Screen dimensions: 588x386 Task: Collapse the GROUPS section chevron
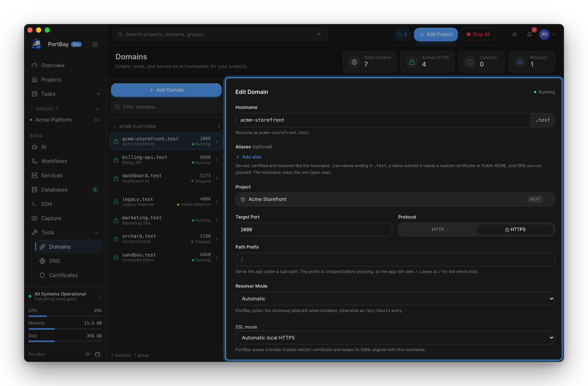32,109
